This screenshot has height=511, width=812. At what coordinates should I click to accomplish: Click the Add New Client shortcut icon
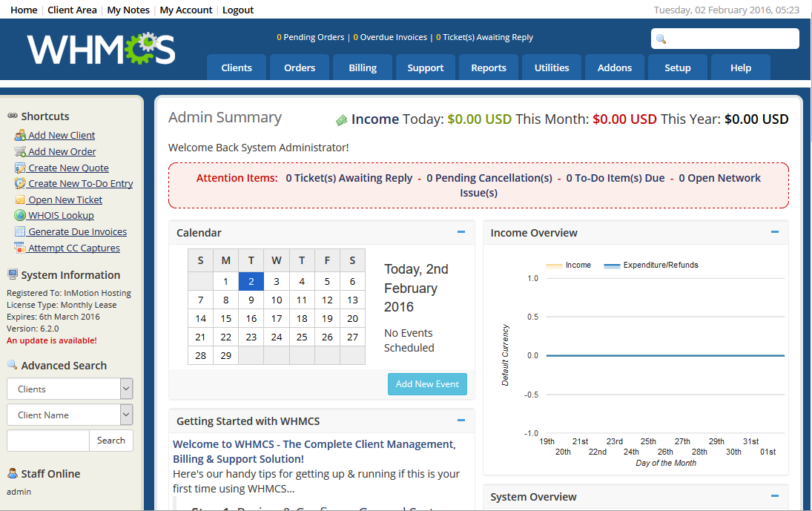pos(20,136)
